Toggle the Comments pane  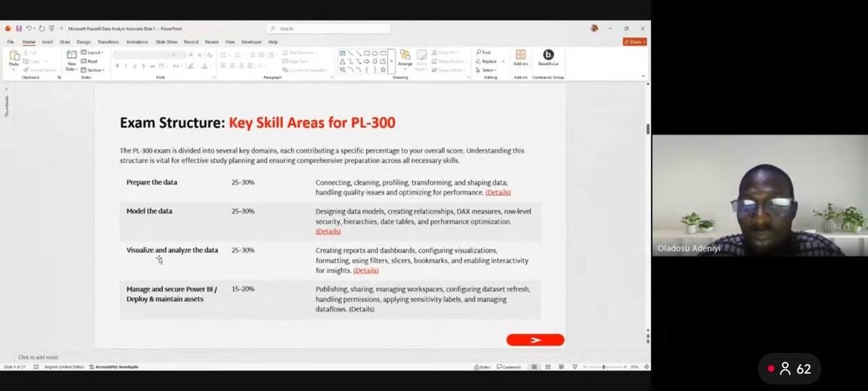pyautogui.click(x=509, y=367)
